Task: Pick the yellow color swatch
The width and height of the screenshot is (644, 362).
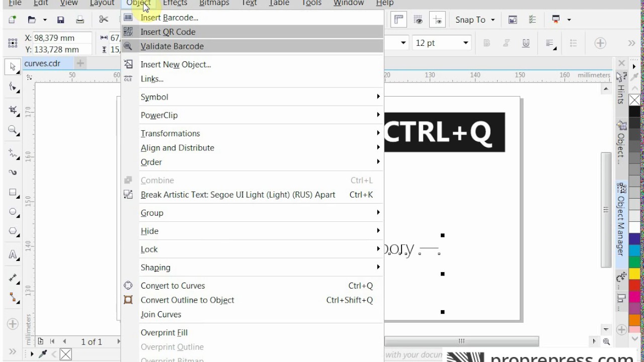Action: click(634, 274)
